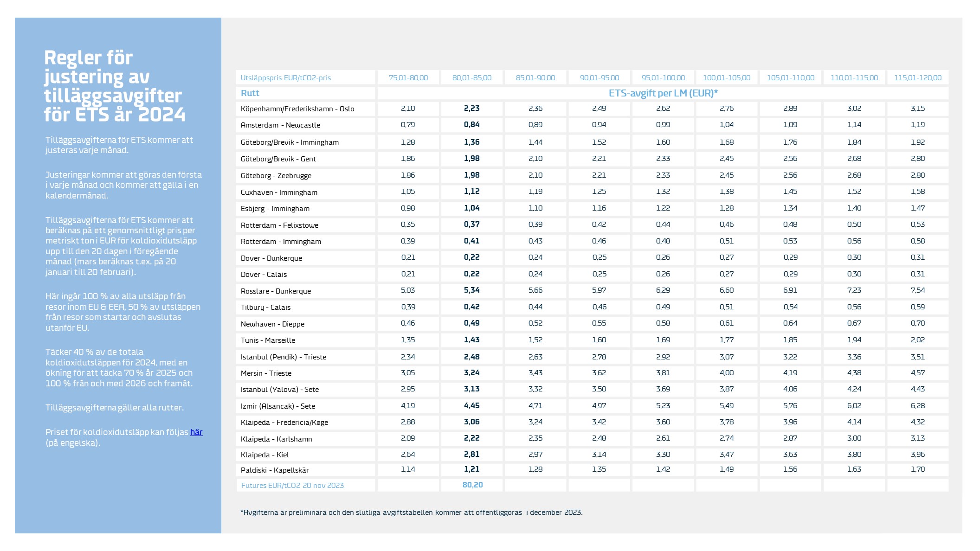The width and height of the screenshot is (980, 551).
Task: Click the '80,01-85,00' price range header
Action: [471, 78]
